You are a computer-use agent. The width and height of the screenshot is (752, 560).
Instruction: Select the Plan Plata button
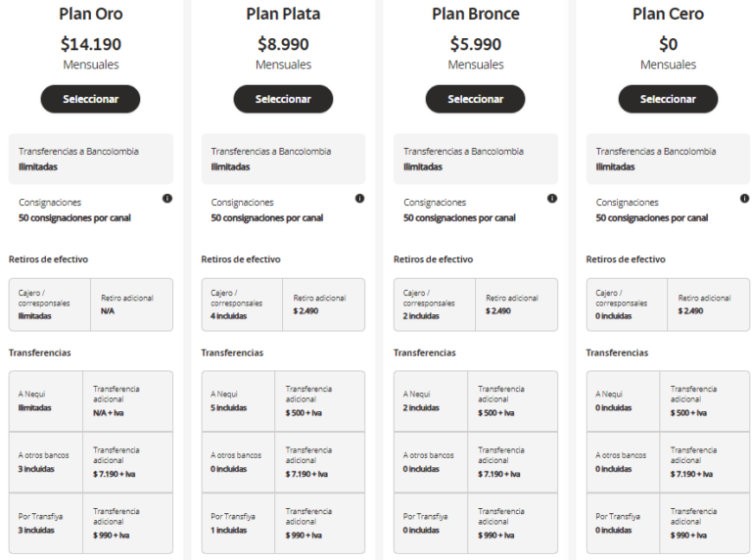tap(283, 99)
